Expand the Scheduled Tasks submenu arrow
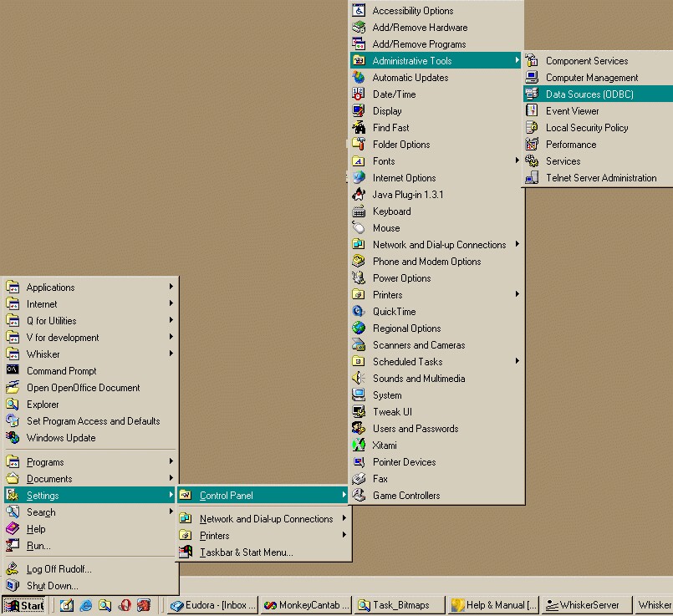This screenshot has height=616, width=673. 517,361
